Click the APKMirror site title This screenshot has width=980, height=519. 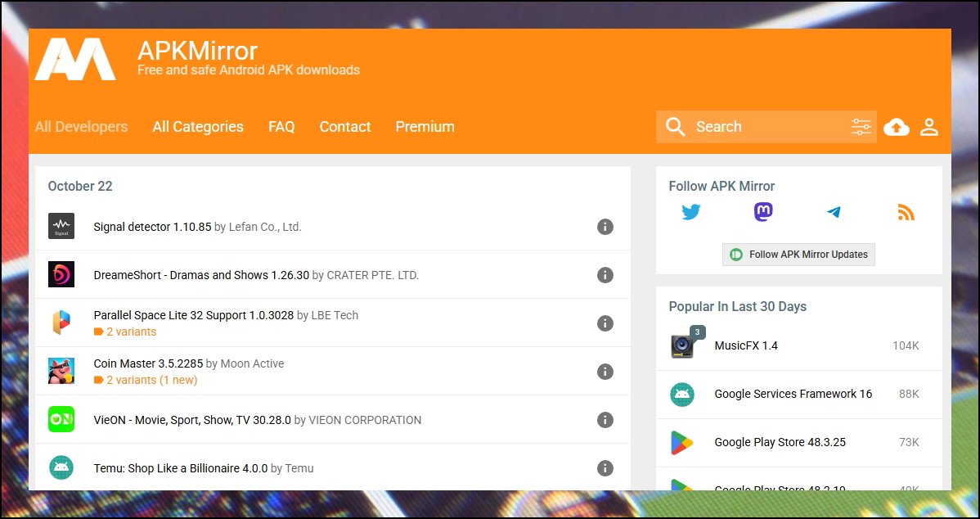tap(197, 51)
